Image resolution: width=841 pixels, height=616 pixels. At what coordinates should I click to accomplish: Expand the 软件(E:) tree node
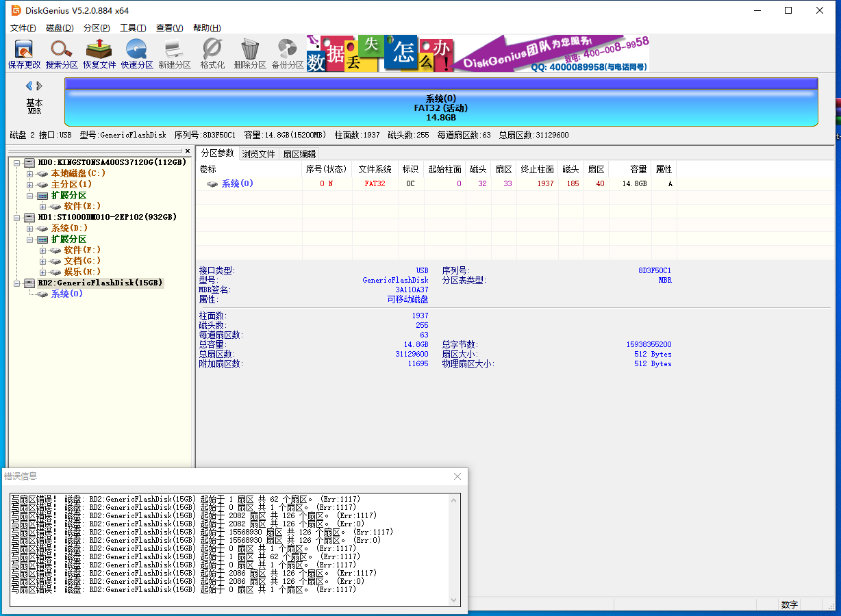[42, 206]
